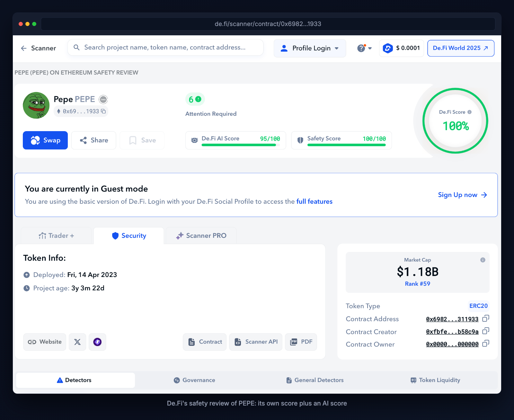Click the Scanner API button
The width and height of the screenshot is (514, 420).
[256, 342]
